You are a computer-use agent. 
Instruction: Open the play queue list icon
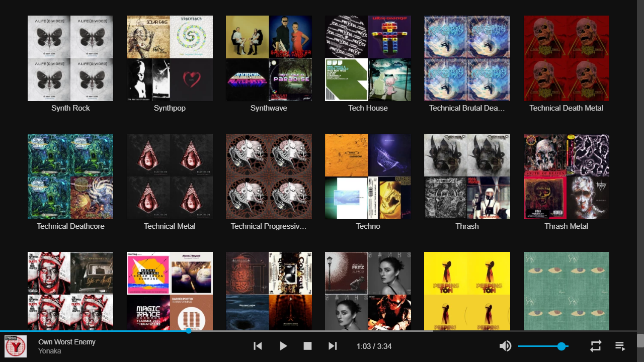click(620, 346)
